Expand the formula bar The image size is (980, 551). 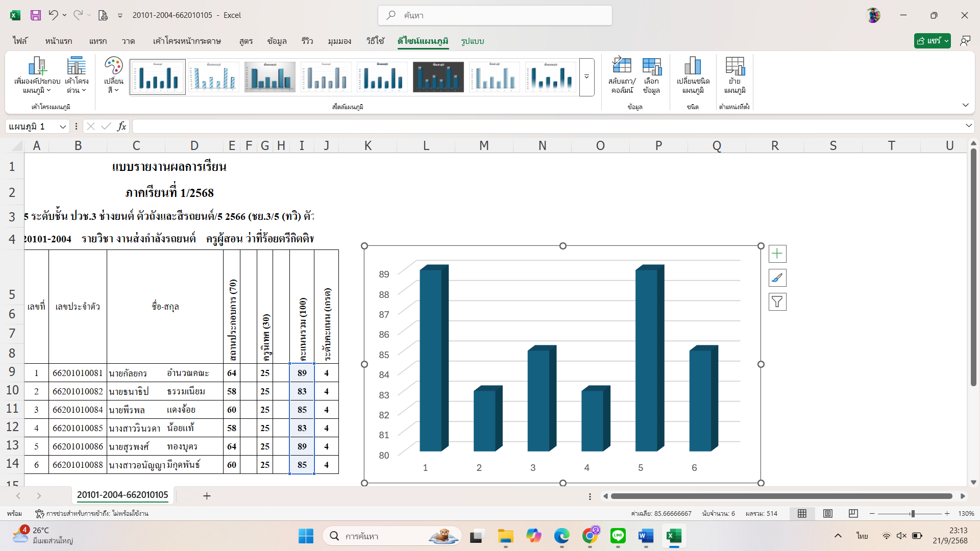(968, 126)
